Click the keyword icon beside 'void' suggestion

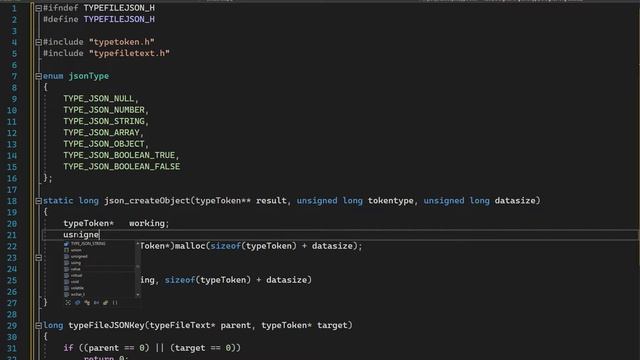(66, 282)
